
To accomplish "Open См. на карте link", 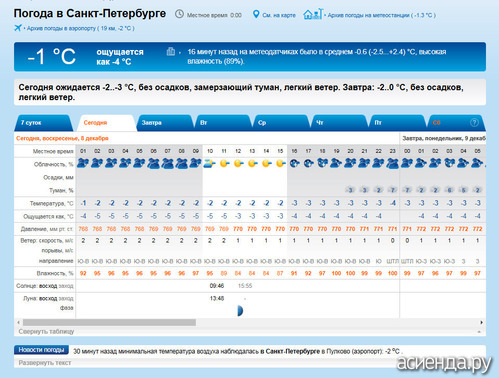I will coord(279,15).
